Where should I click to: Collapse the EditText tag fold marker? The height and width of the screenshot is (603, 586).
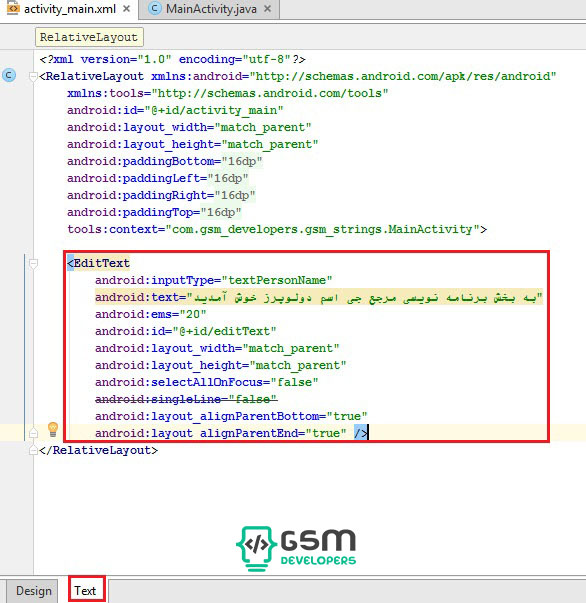point(33,263)
